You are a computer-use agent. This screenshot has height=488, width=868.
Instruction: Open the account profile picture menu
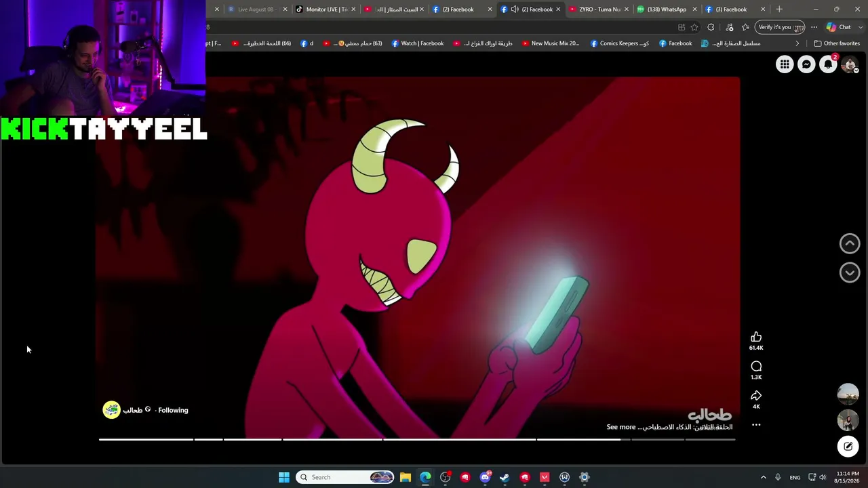point(850,64)
